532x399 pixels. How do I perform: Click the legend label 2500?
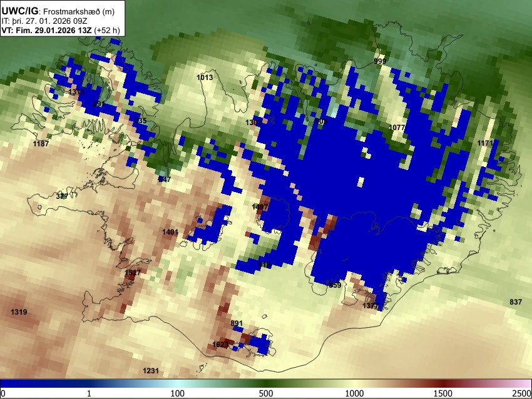tap(522, 393)
